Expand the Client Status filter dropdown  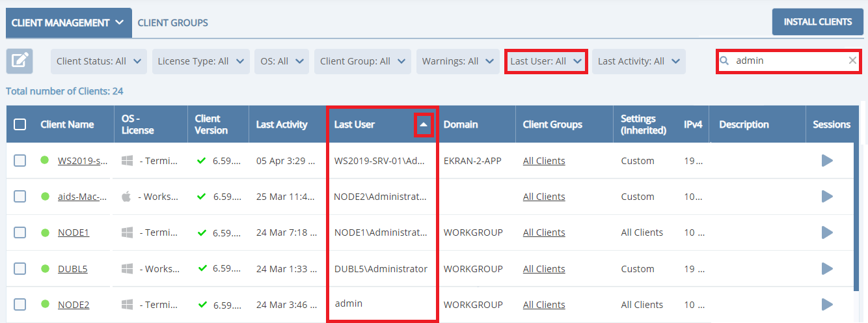tap(99, 61)
